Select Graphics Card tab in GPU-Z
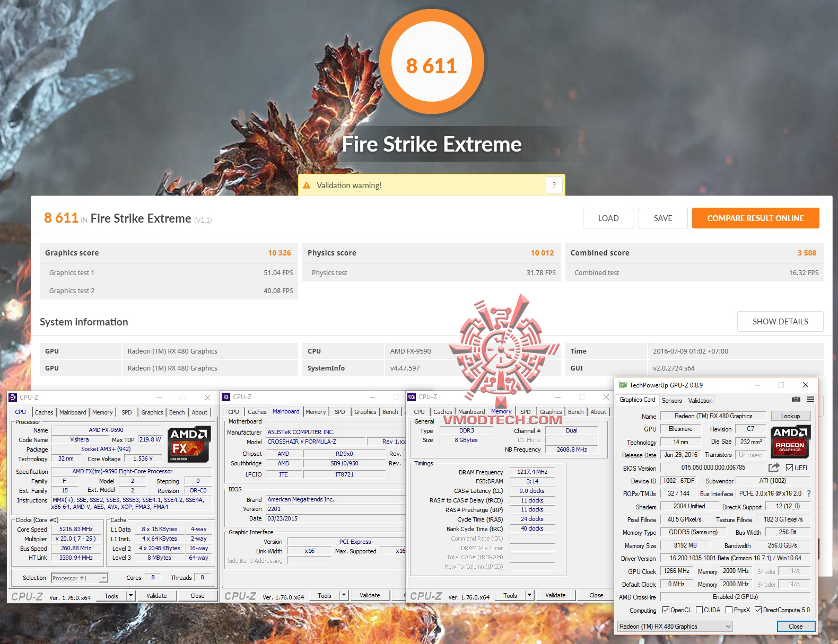838x644 pixels. 638,400
